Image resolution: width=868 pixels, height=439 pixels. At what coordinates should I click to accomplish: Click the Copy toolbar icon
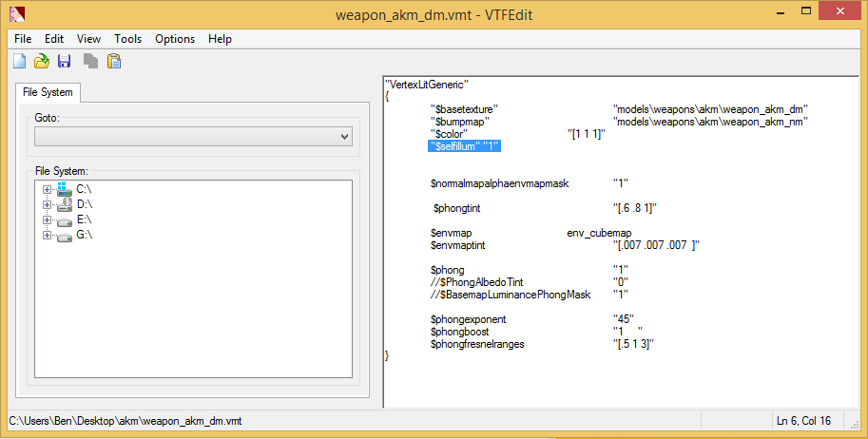point(90,61)
